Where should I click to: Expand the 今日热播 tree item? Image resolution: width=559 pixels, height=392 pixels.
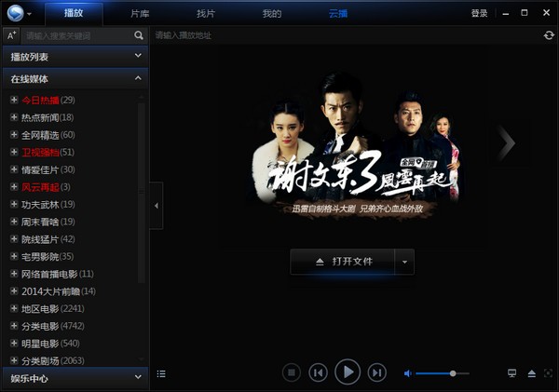pyautogui.click(x=14, y=101)
